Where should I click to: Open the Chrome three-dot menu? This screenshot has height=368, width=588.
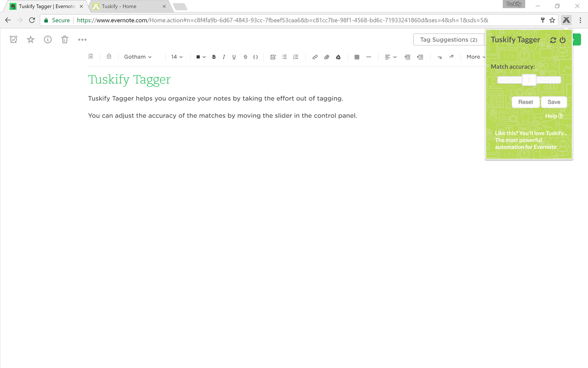(580, 20)
